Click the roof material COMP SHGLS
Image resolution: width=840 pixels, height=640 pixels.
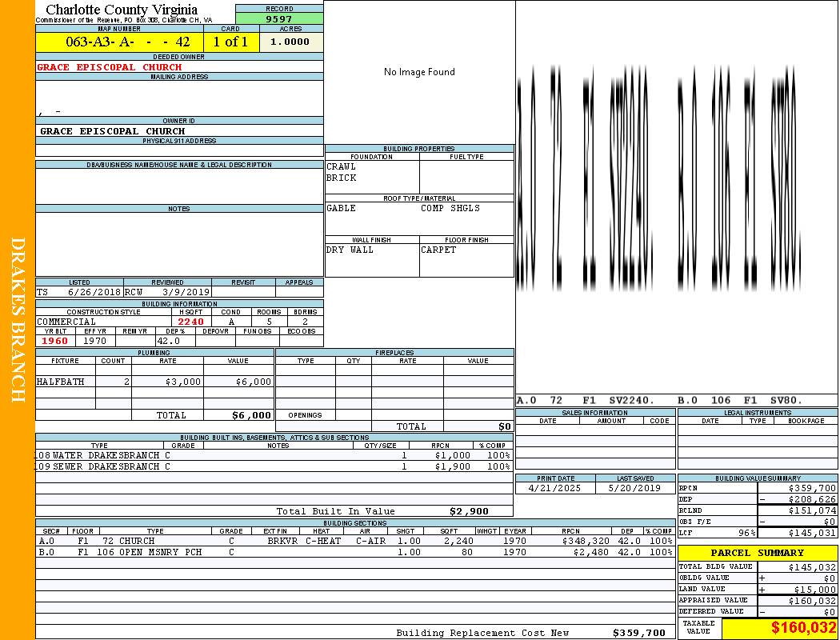click(x=450, y=208)
